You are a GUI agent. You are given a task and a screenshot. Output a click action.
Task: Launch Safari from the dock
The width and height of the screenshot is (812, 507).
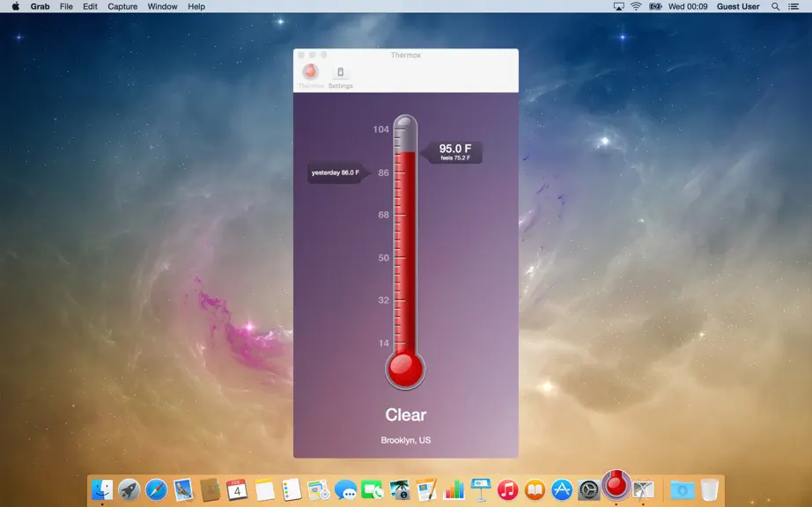coord(156,489)
